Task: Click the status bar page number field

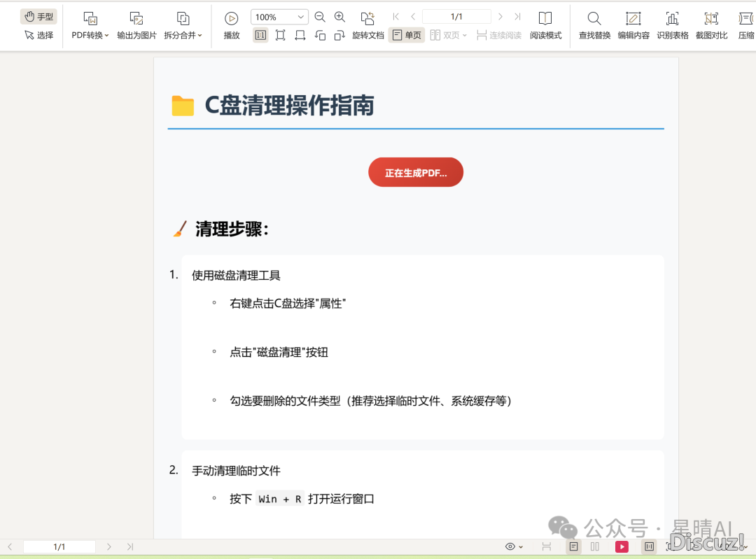Action: coord(59,547)
